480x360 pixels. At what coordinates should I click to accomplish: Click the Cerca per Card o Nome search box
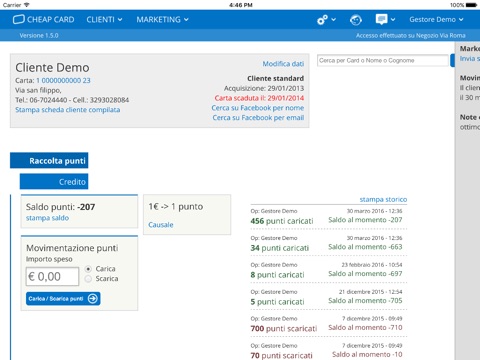pyautogui.click(x=383, y=60)
